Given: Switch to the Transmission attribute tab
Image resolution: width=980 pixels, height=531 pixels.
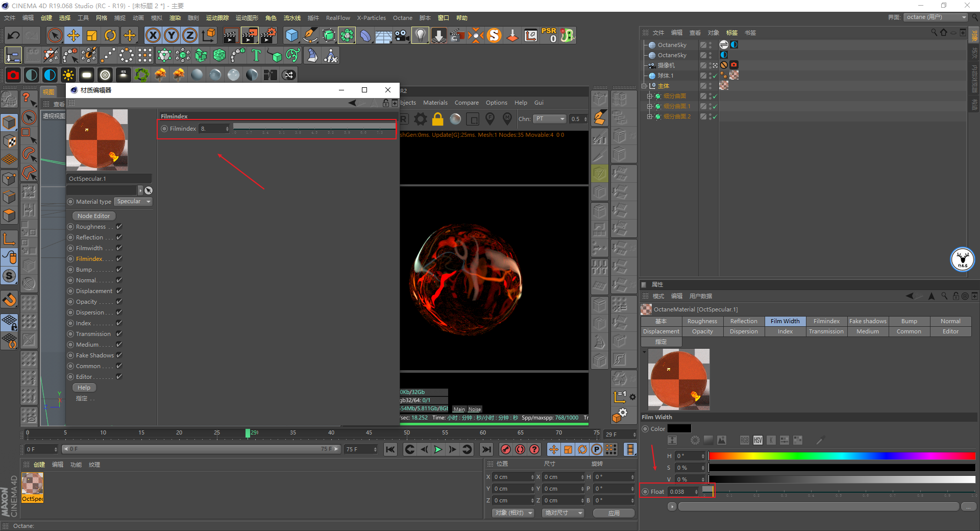Looking at the screenshot, I should point(826,331).
